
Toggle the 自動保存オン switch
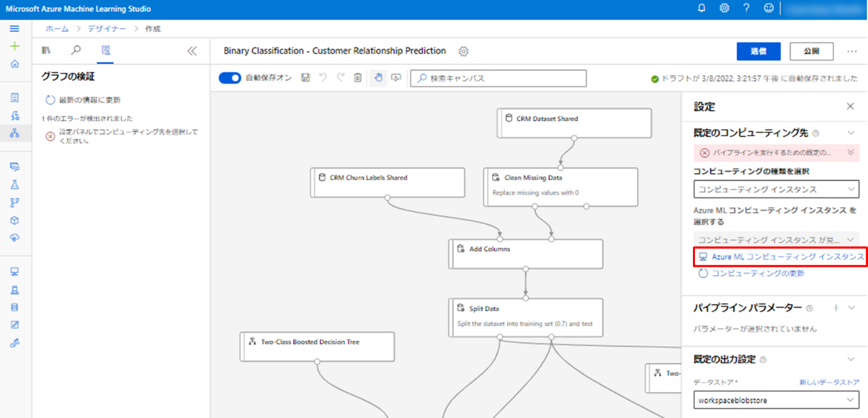230,78
